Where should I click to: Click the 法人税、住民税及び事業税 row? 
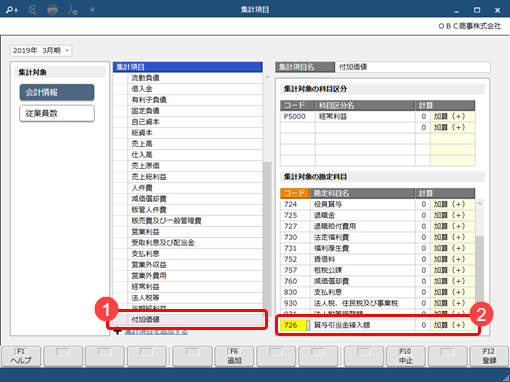(x=378, y=303)
